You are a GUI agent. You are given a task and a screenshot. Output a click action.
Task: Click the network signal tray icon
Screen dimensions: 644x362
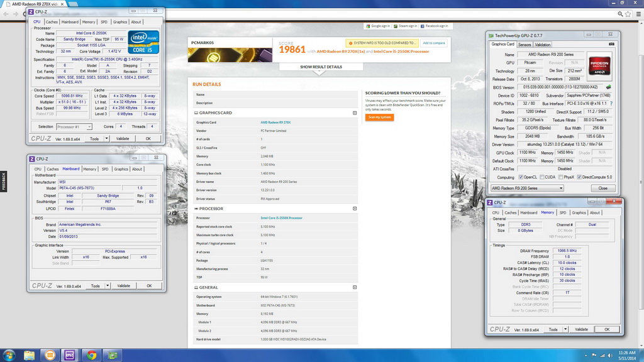tap(602, 356)
